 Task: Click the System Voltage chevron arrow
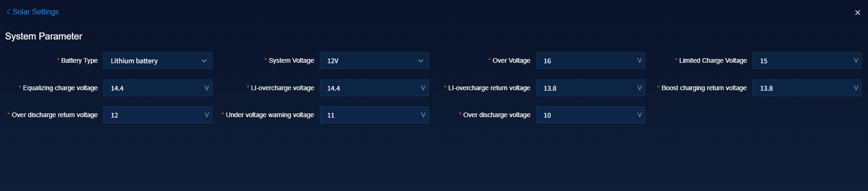click(420, 61)
